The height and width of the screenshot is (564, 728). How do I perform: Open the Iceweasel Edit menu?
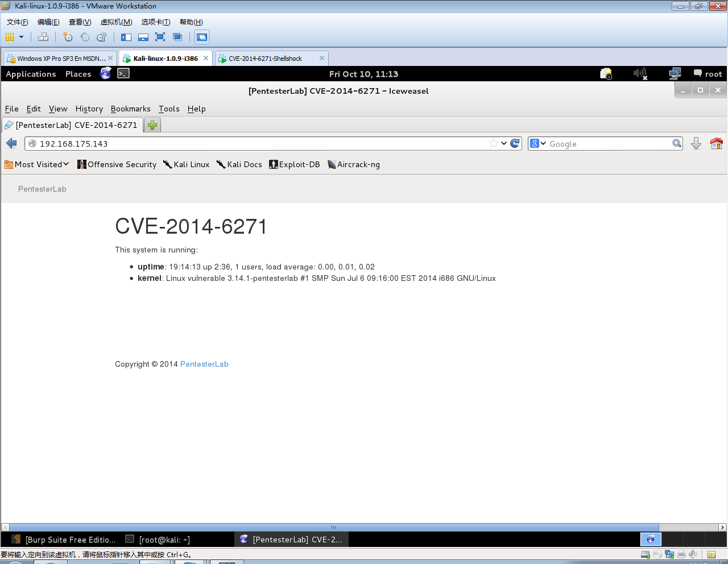tap(34, 109)
